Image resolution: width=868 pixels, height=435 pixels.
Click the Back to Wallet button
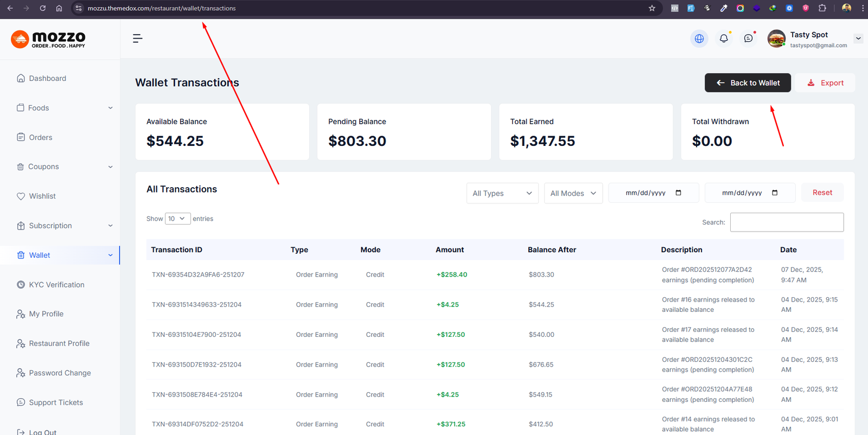tap(748, 83)
